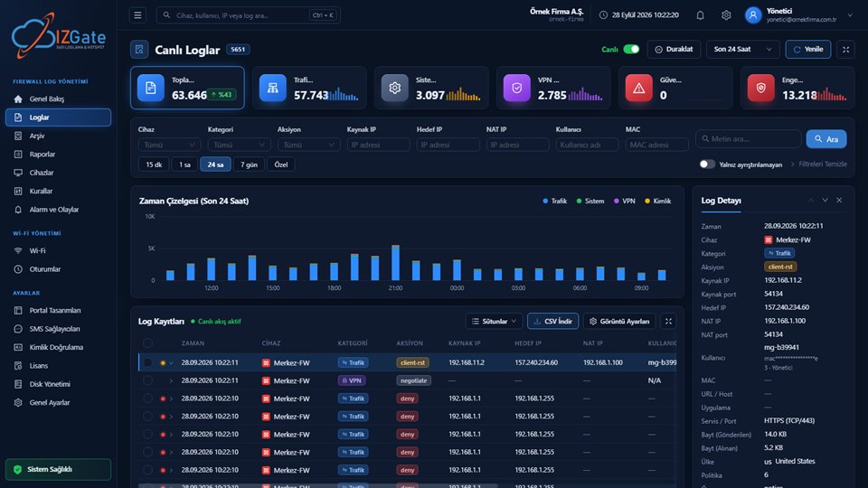Click the Sistem stat card gear icon
This screenshot has width=868, height=488.
395,88
